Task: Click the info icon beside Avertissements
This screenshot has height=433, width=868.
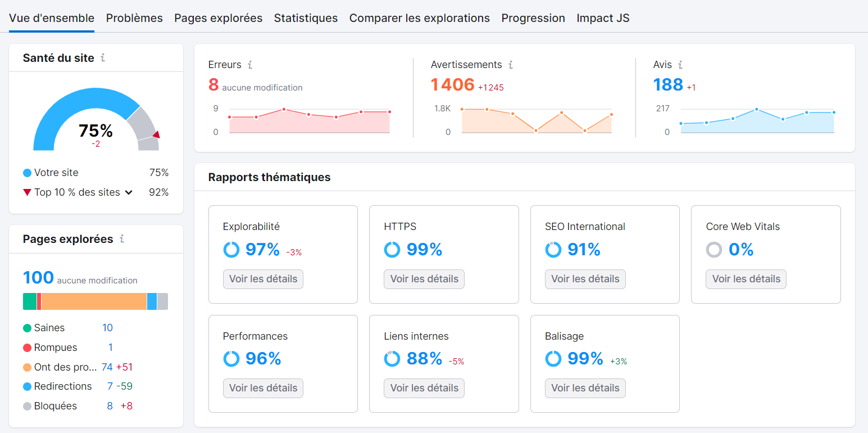Action: (x=511, y=65)
